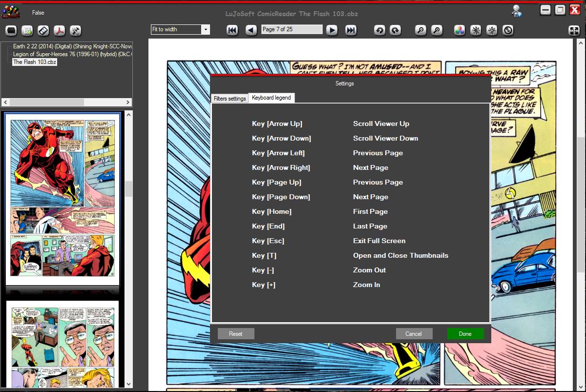Confirm settings with the green Done button
The width and height of the screenshot is (586, 392).
pyautogui.click(x=465, y=334)
